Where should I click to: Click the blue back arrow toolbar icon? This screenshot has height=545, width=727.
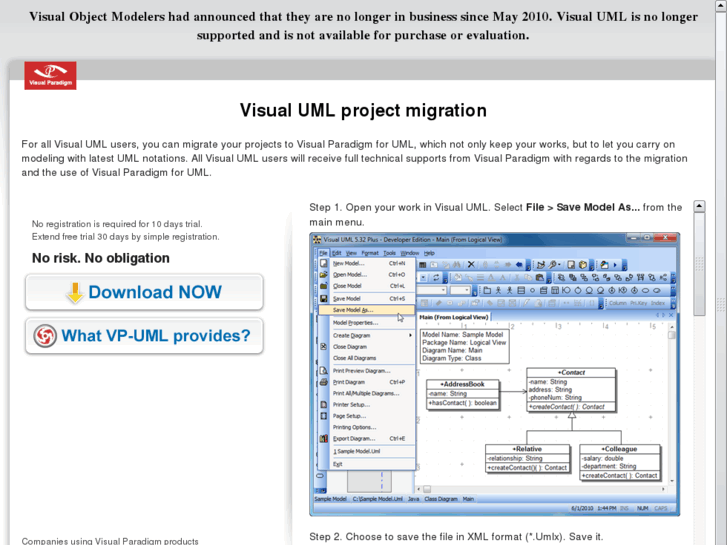(x=519, y=265)
